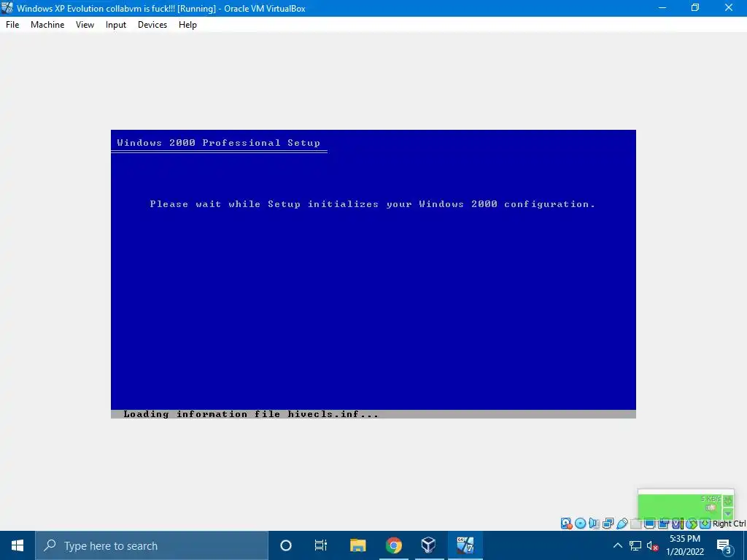This screenshot has width=747, height=560.
Task: Open the Machine menu
Action: point(47,25)
